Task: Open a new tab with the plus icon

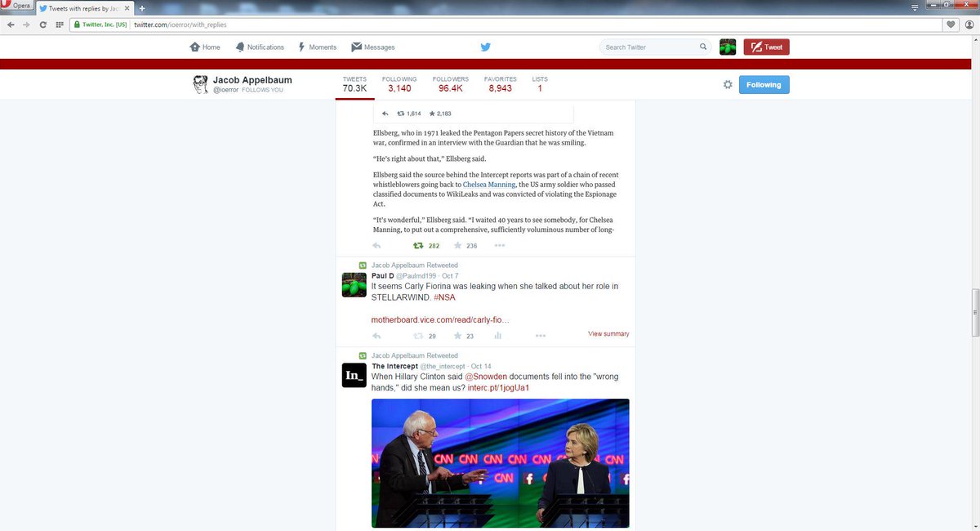Action: (140, 7)
